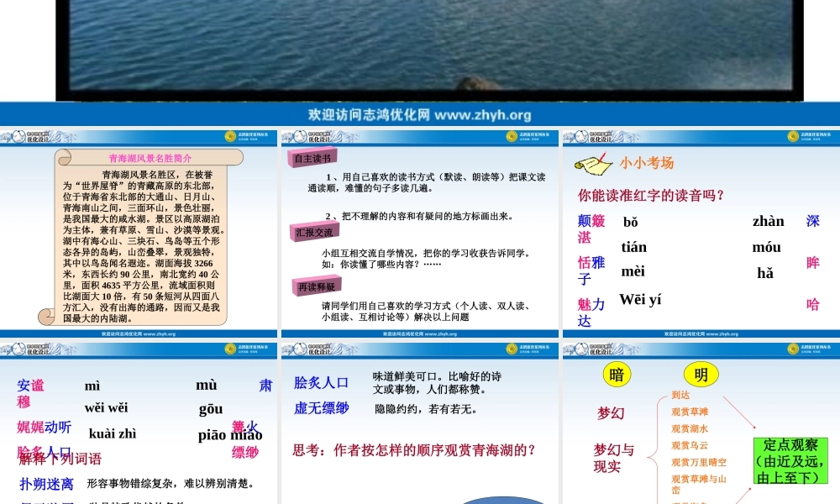Viewport: 840px width, 504px height.
Task: Click the pinyin bǒ
Action: 631,222
